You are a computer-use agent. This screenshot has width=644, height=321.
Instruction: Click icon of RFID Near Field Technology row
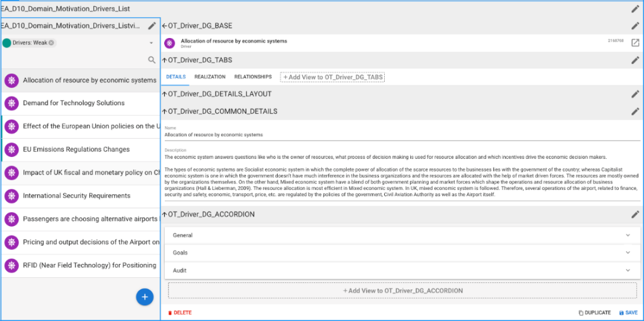(11, 265)
